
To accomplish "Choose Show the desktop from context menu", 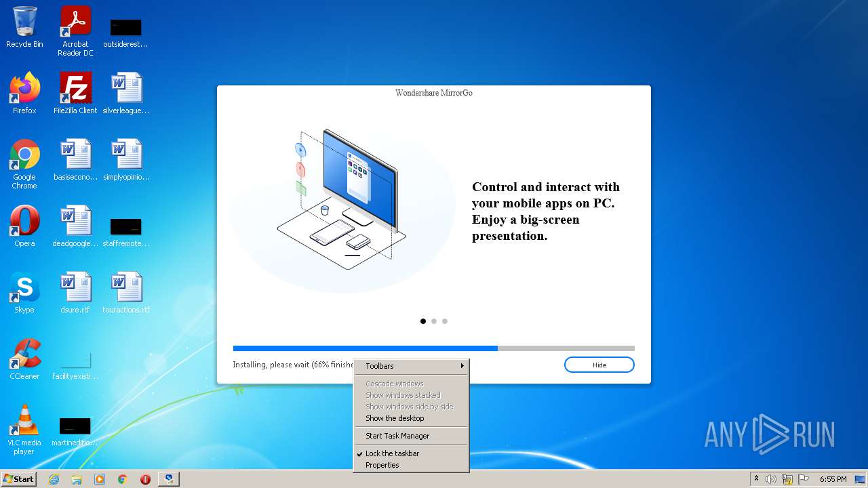I will tap(411, 418).
